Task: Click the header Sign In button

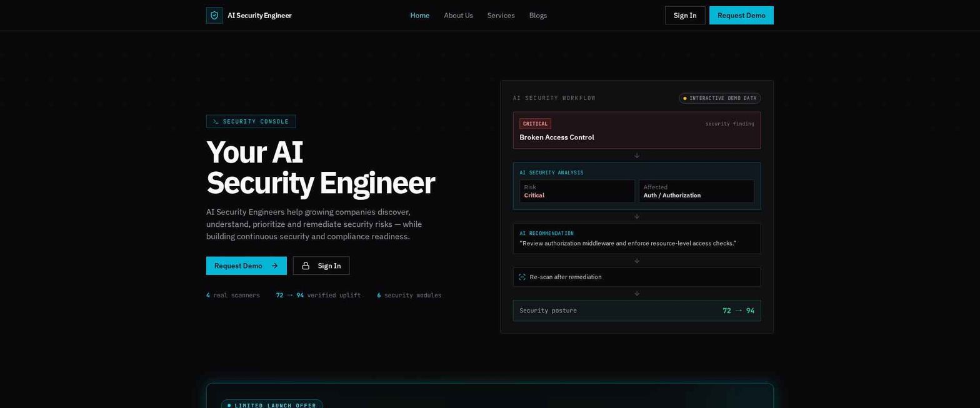Action: click(685, 16)
